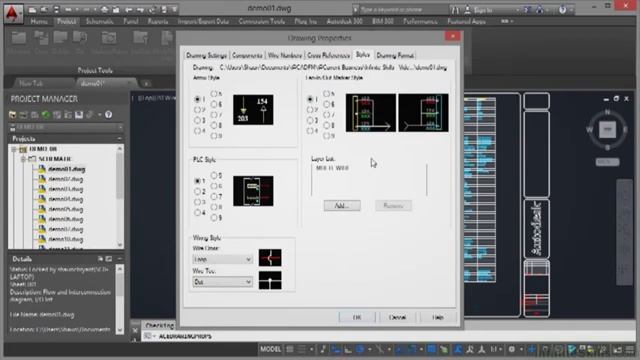Click the search keyword input field
Image resolution: width=640 pixels, height=360 pixels.
402,9
